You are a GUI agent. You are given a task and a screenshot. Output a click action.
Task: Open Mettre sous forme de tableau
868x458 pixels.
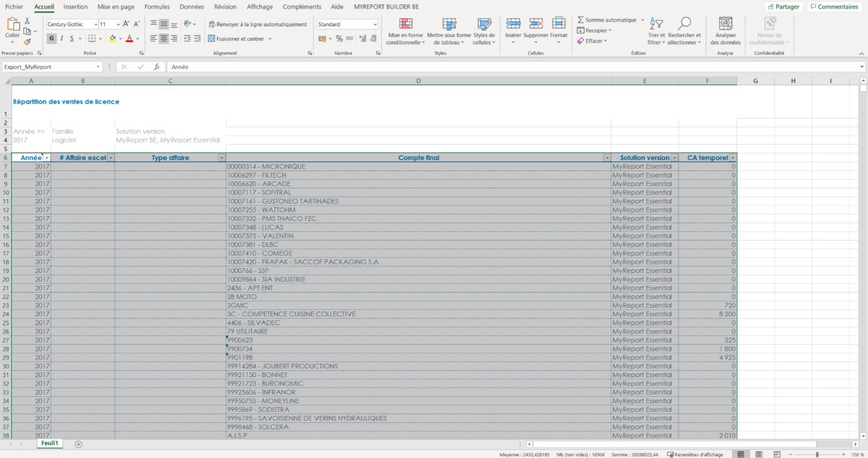point(449,31)
